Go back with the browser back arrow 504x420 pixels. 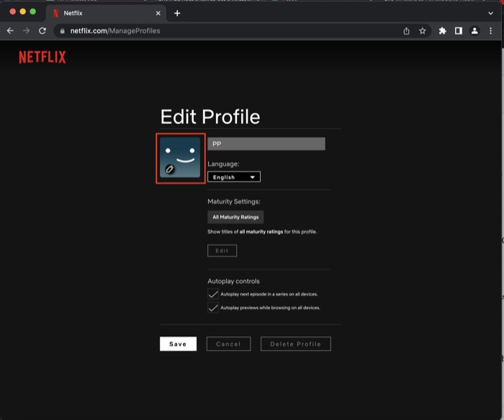click(x=10, y=31)
